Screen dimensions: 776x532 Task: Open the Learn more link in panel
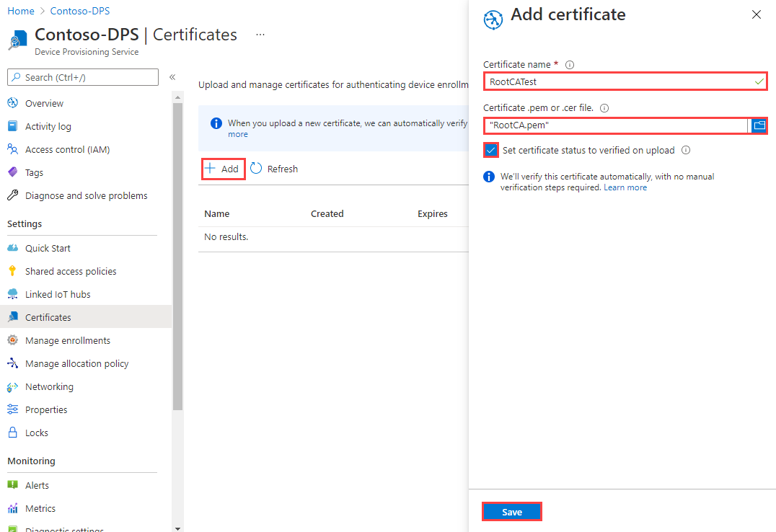(625, 187)
